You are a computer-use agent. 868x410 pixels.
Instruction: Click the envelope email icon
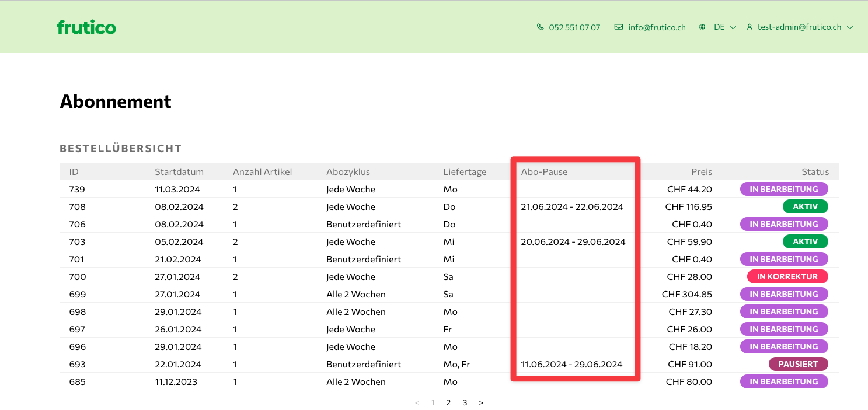[x=619, y=27]
